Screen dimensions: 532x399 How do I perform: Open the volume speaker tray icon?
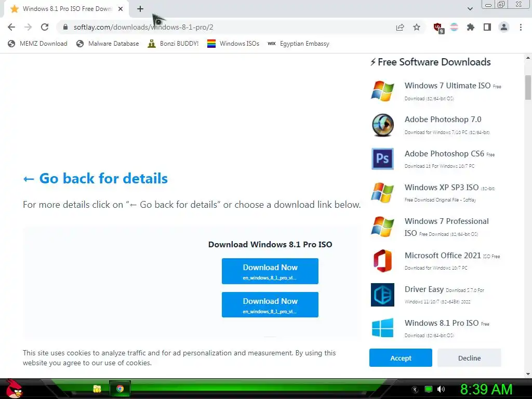click(x=441, y=389)
